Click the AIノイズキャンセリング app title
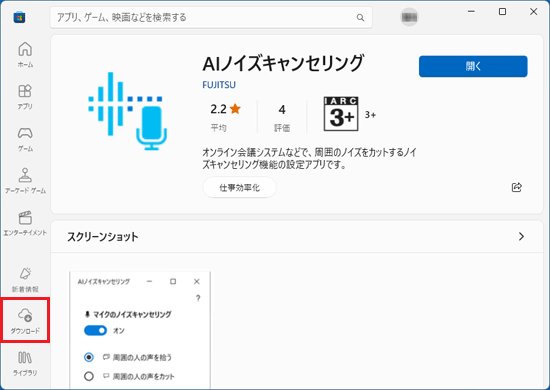The width and height of the screenshot is (550, 390). (283, 63)
